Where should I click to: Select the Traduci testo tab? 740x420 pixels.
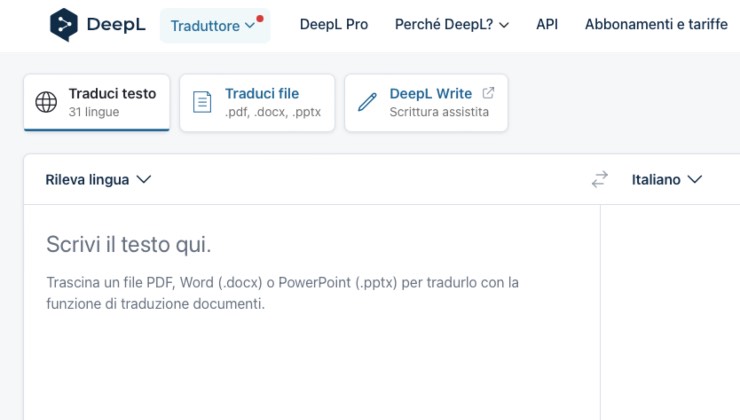pyautogui.click(x=97, y=102)
